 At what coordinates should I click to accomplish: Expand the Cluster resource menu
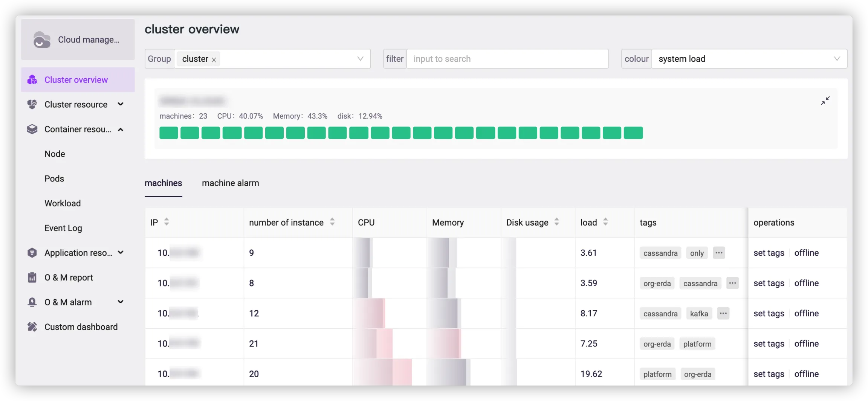[121, 104]
